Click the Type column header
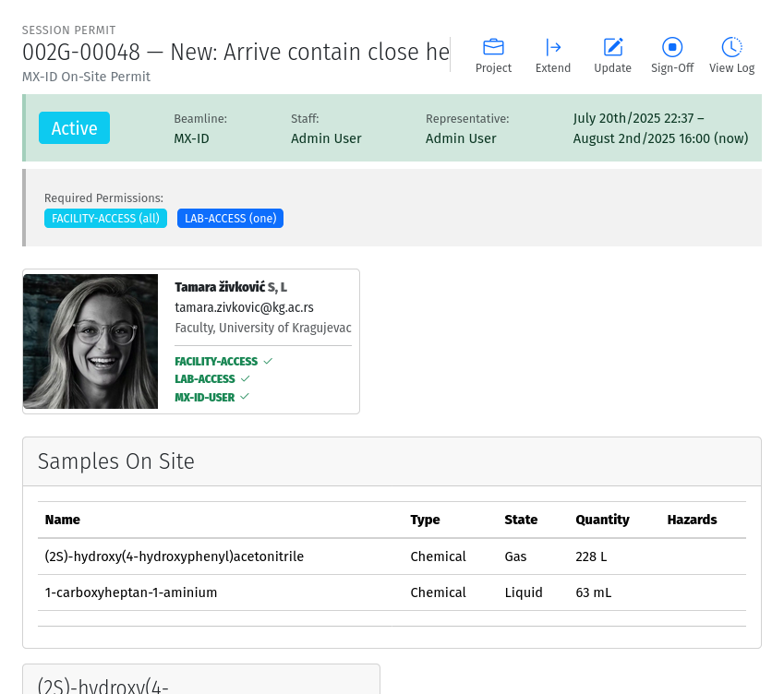Viewport: 784px width, 694px height. (x=425, y=520)
